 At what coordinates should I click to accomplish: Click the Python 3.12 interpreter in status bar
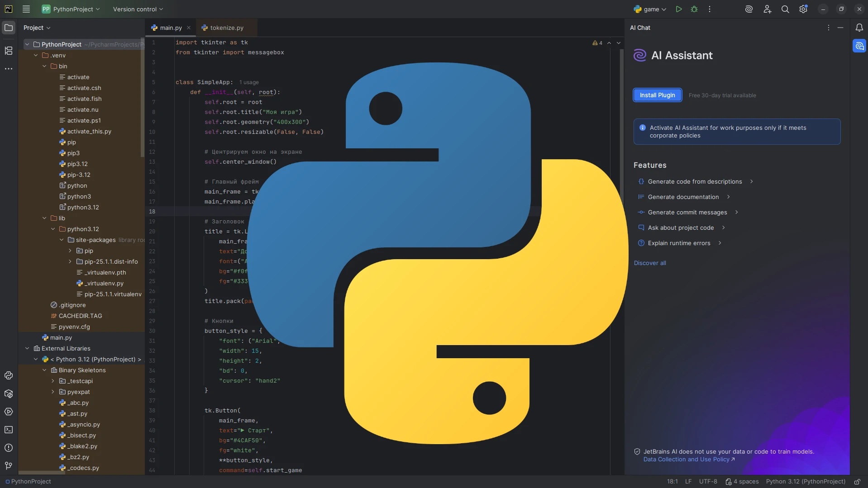805,482
